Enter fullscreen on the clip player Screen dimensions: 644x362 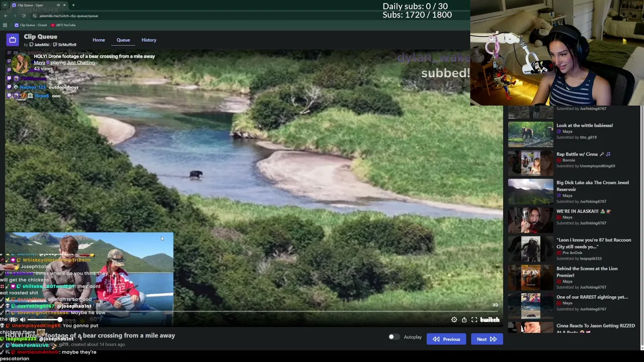[x=474, y=320]
